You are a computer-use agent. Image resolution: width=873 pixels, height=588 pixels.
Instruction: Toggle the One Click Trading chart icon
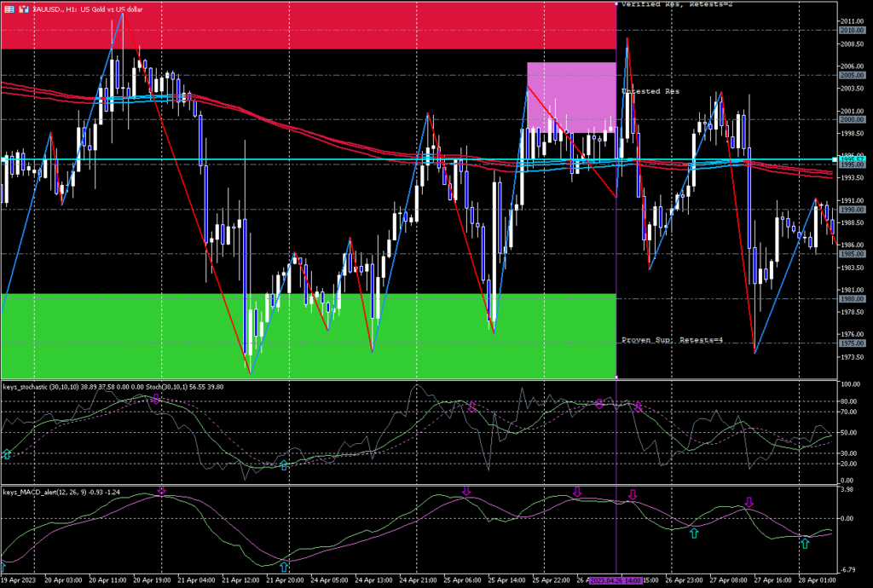(x=23, y=9)
